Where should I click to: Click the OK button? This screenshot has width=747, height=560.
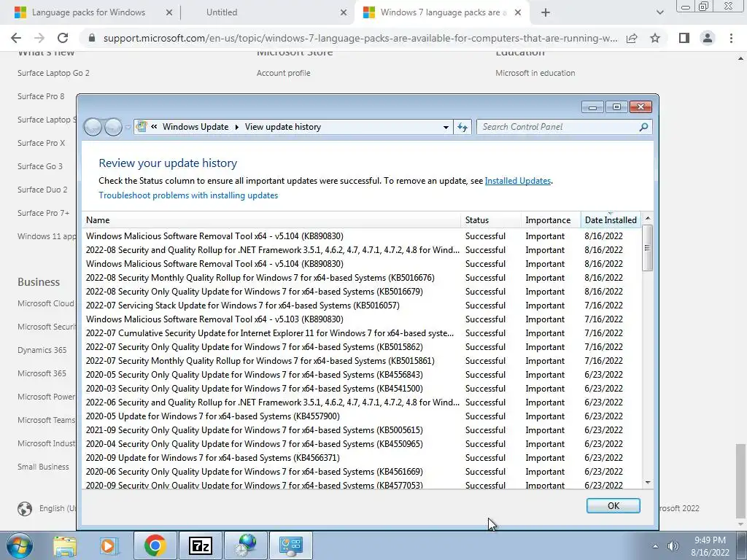click(613, 506)
